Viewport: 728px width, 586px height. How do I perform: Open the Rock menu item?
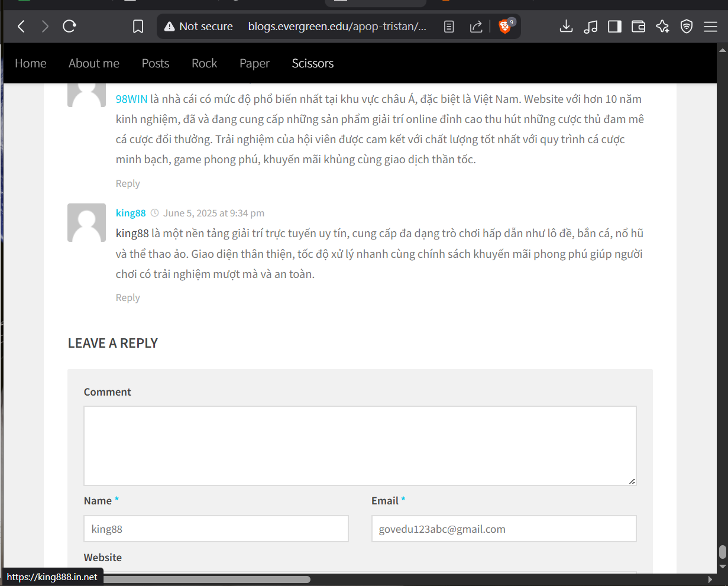(205, 63)
